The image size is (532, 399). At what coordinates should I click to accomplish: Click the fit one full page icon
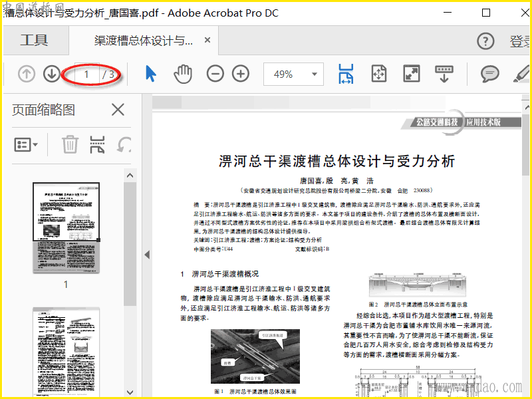tap(379, 74)
